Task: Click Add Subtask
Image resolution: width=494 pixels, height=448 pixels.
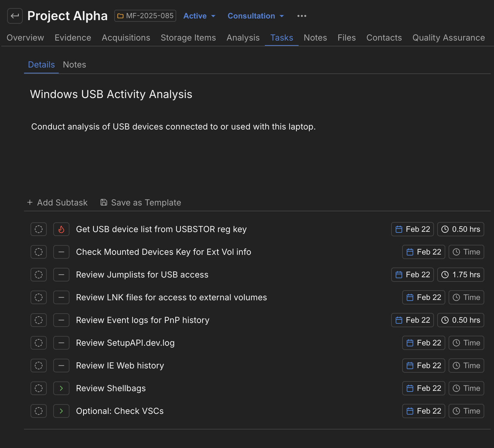Action: (57, 203)
